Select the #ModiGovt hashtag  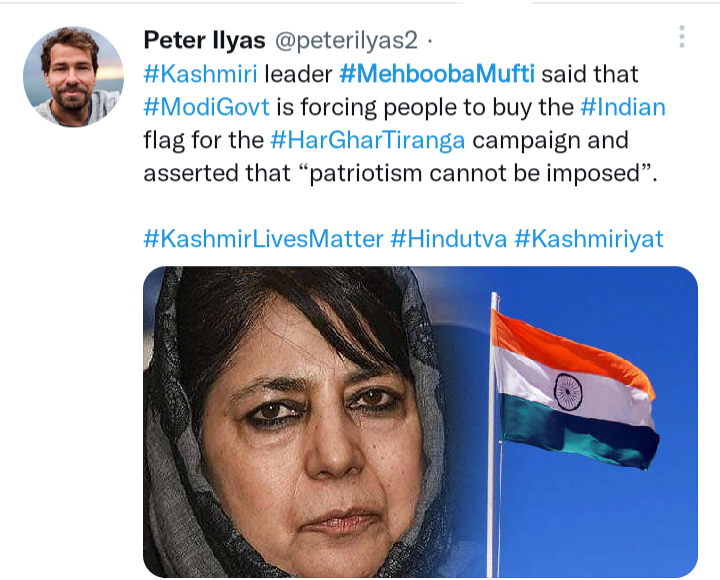pyautogui.click(x=207, y=107)
